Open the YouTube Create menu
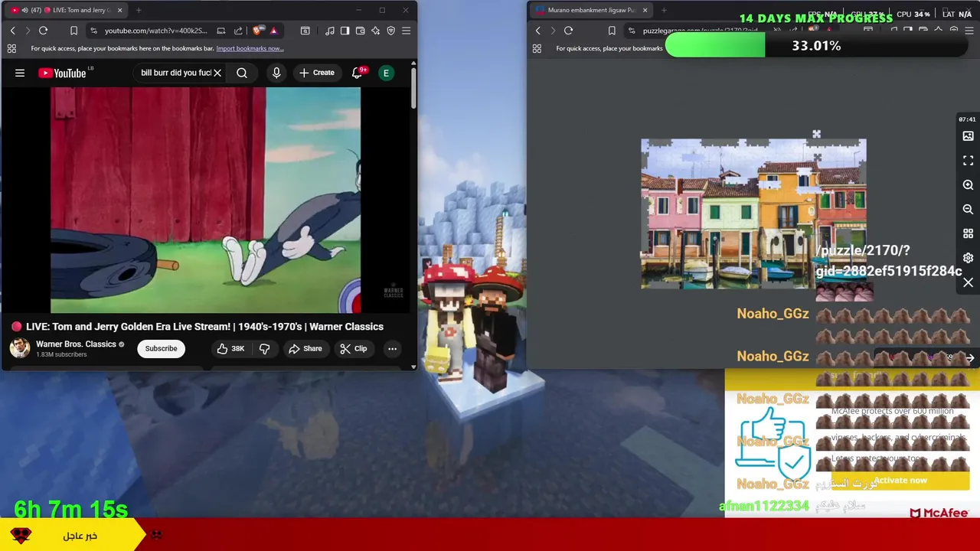The image size is (980, 551). pos(316,73)
